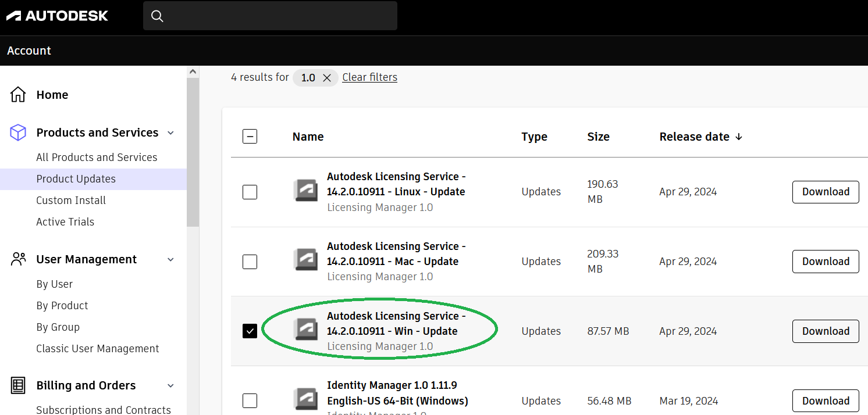Click the Identity Manager product icon
This screenshot has height=415, width=868.
305,398
